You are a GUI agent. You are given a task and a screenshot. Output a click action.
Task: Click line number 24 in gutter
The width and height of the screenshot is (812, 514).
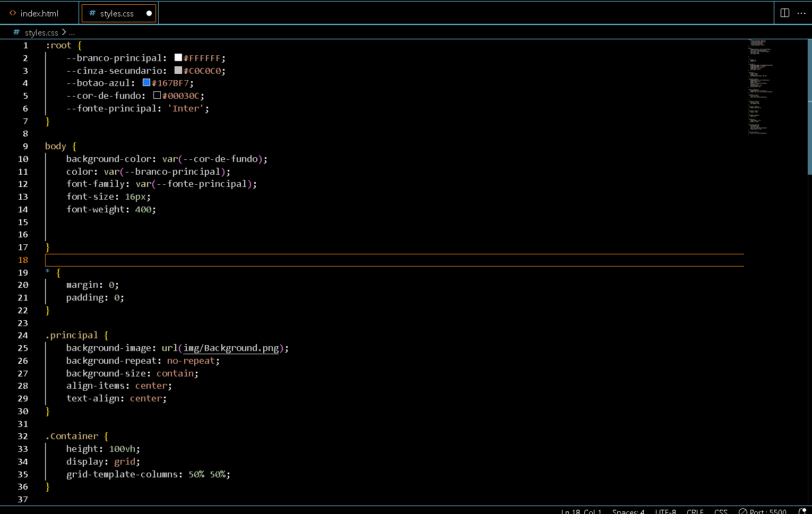point(23,336)
